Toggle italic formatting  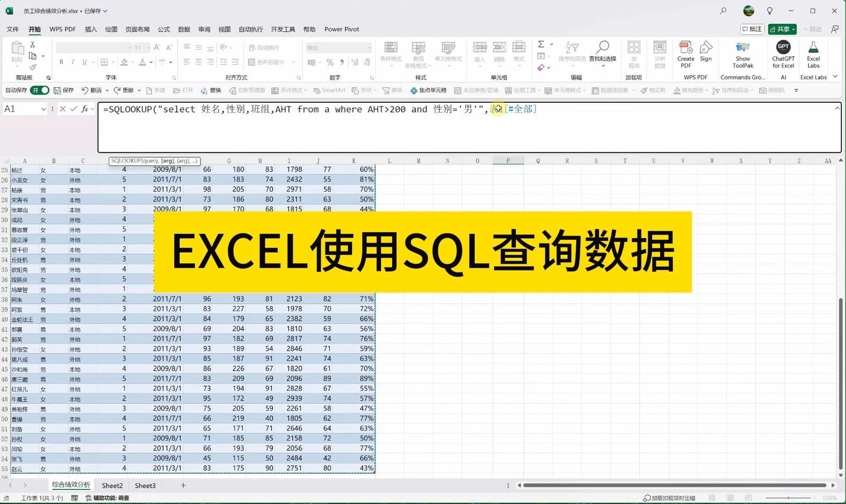pos(73,62)
